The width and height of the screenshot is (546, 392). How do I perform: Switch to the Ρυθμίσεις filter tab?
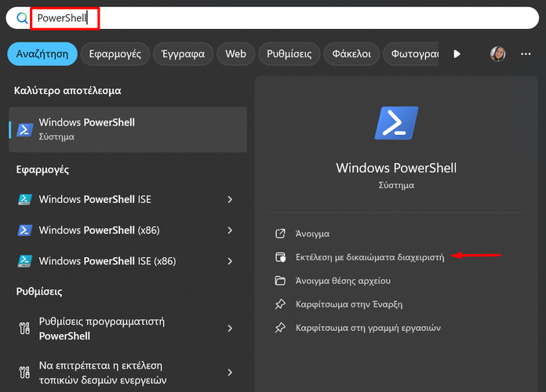(289, 54)
